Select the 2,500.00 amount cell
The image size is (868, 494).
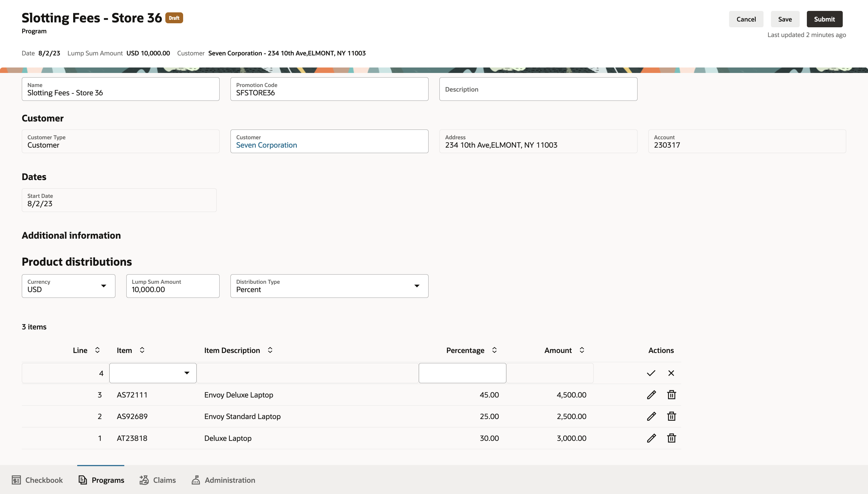click(x=571, y=416)
